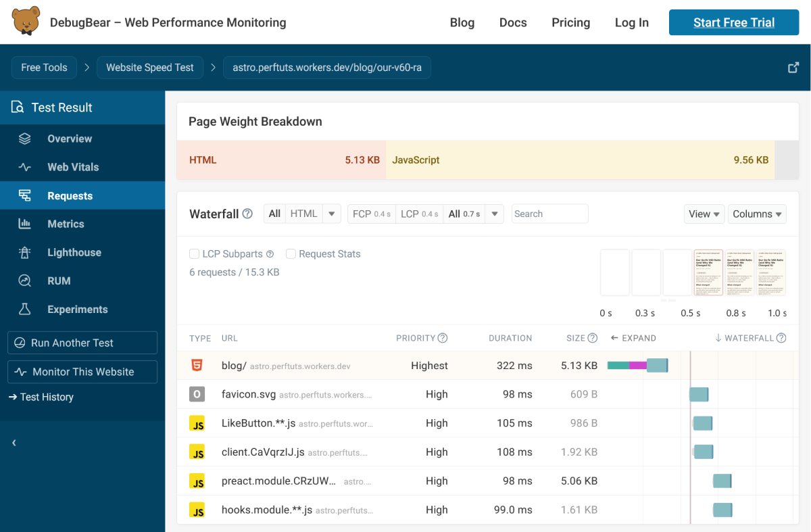
Task: Sort by the Duration column header
Action: tap(510, 338)
